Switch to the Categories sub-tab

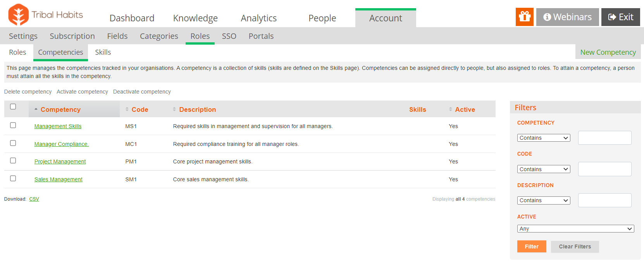[159, 36]
